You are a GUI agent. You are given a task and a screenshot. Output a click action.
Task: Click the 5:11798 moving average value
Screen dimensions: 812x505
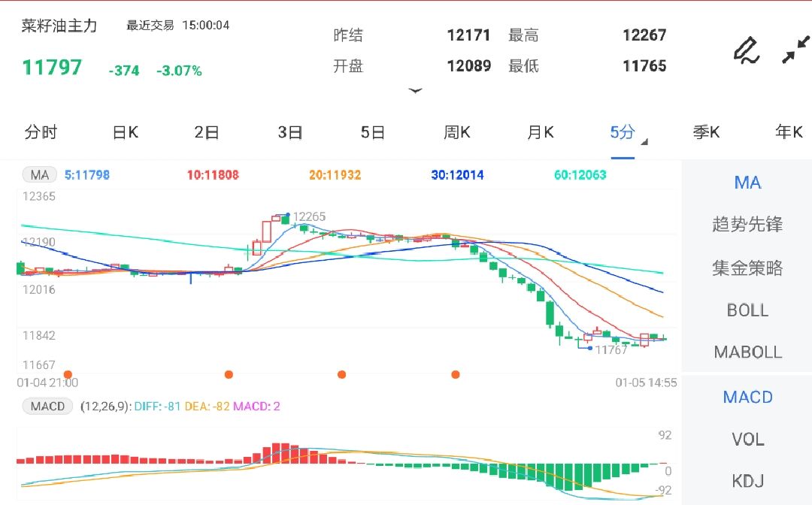[87, 175]
